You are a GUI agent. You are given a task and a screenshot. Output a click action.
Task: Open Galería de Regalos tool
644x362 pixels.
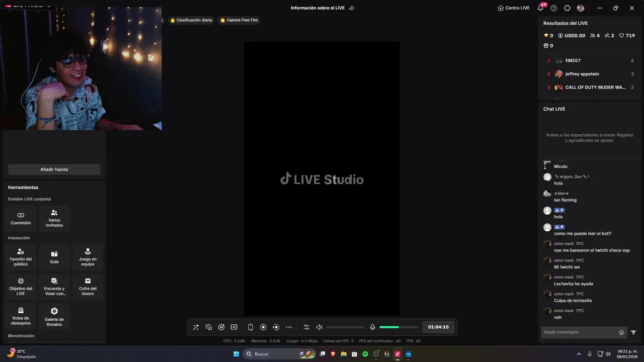click(x=54, y=316)
